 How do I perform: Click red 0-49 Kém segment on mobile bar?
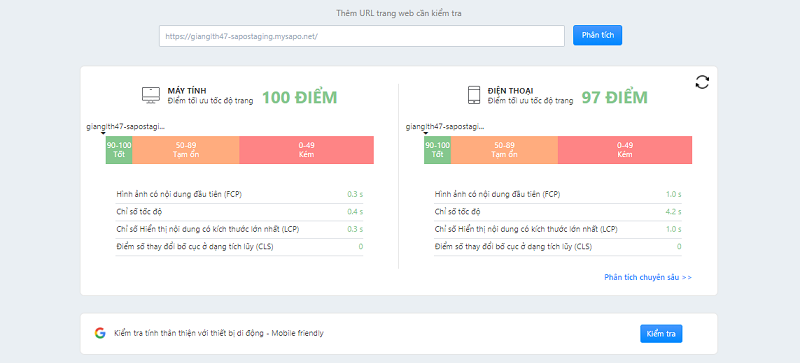tap(625, 150)
